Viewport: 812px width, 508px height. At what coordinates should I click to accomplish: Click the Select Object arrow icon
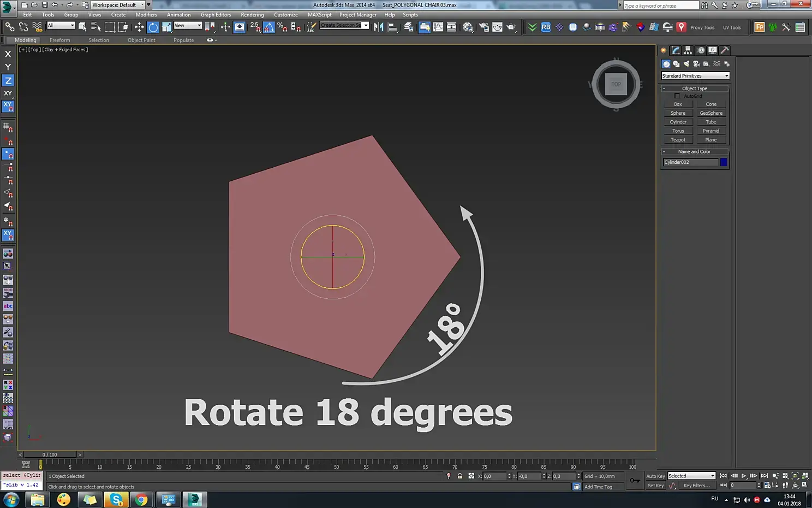click(x=82, y=27)
